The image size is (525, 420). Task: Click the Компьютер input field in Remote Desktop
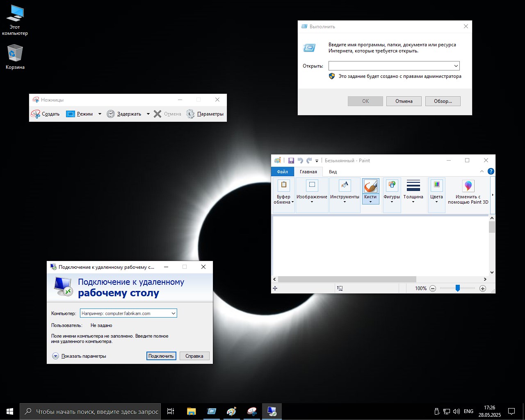point(125,313)
